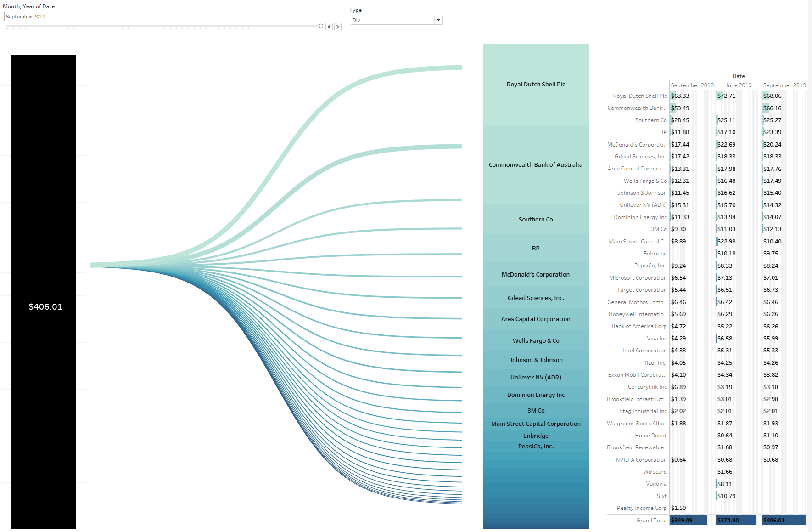Select the Enbridge block in the treemap
Screen dimensions: 812x532
(536, 436)
